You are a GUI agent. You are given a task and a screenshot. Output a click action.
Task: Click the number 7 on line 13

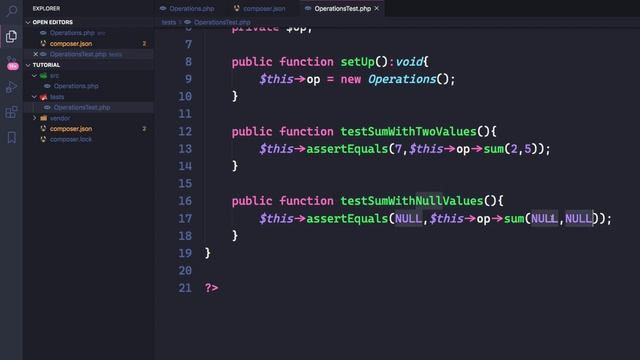pos(398,149)
